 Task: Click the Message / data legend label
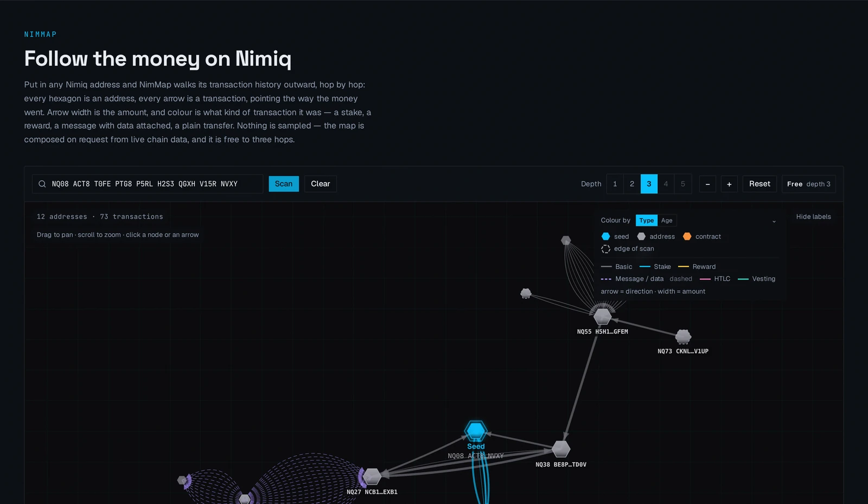coord(640,279)
